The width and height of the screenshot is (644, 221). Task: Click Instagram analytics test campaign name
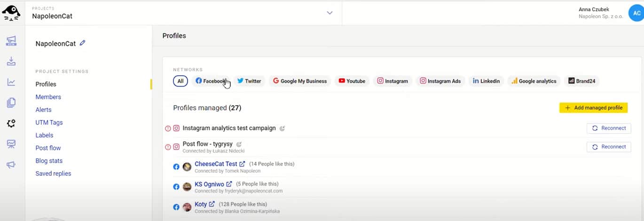[x=229, y=128]
